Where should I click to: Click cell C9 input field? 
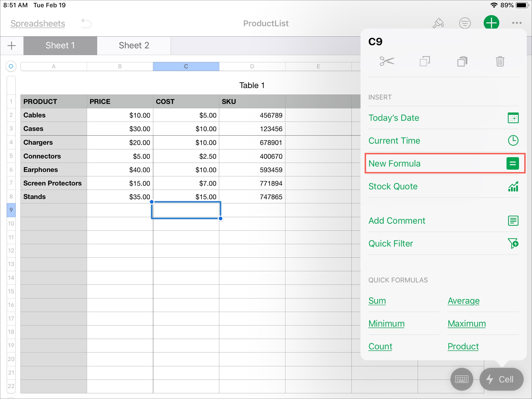coord(186,210)
